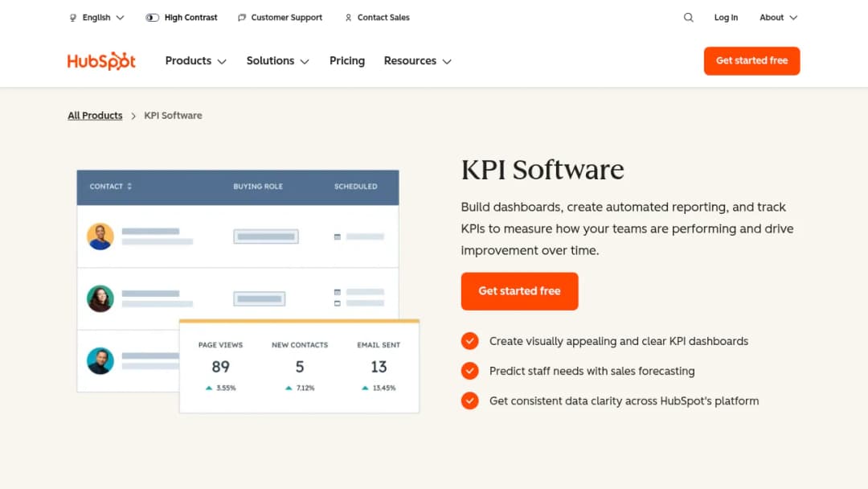
Task: Click the buying role field in first row
Action: [266, 236]
